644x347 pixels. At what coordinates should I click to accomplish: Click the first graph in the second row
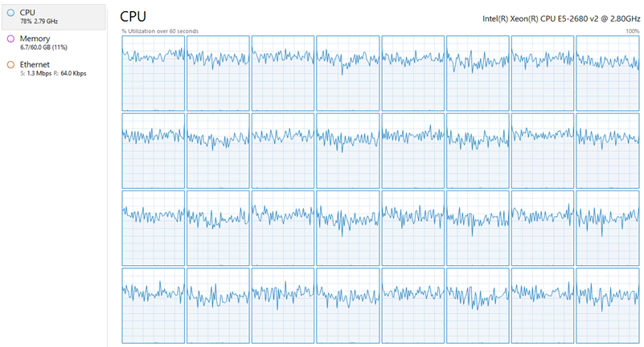[153, 150]
